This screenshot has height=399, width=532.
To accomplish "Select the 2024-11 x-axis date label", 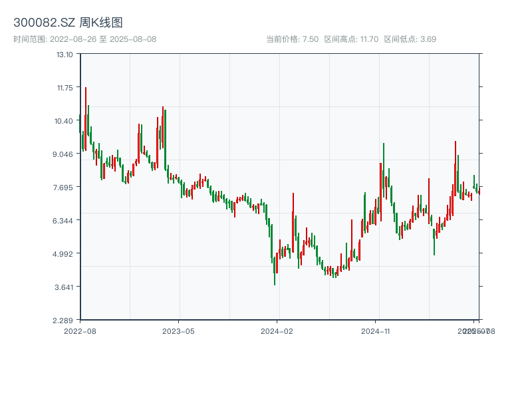I will [x=376, y=331].
